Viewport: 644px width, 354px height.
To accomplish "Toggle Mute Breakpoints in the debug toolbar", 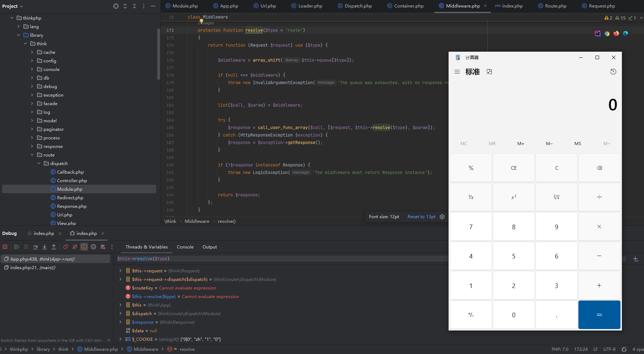I will point(75,247).
